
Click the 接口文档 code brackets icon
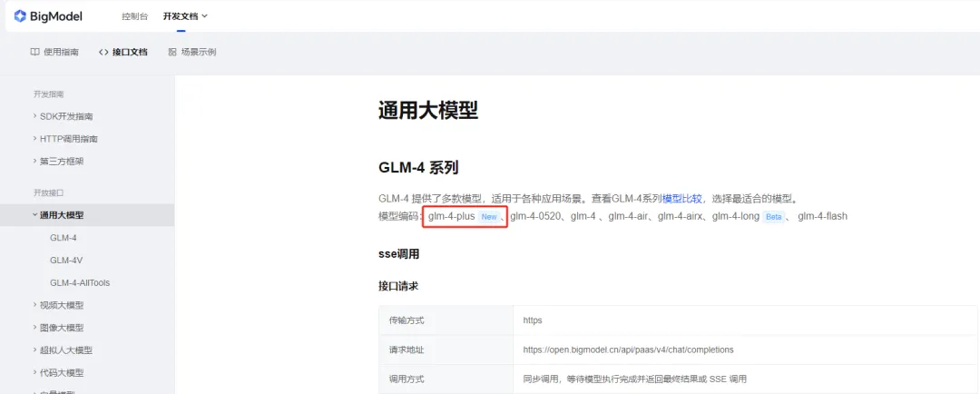point(103,53)
